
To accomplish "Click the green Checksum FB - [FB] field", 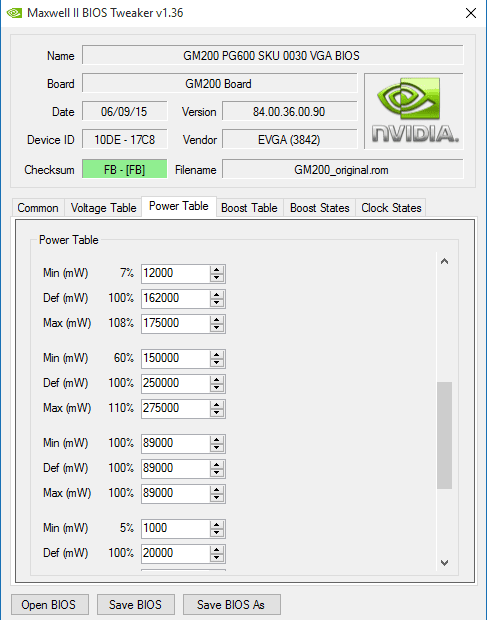I will pos(125,169).
